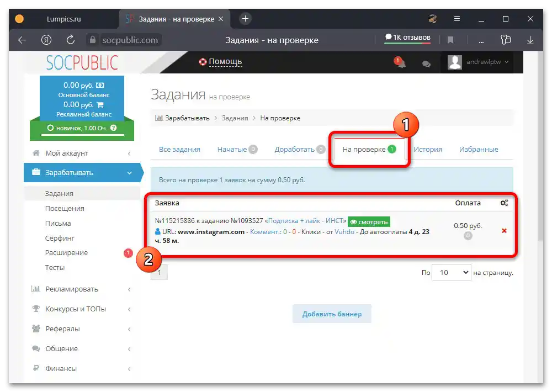Open a new tab with the plus button
Image resolution: width=552 pixels, height=392 pixels.
tap(246, 19)
